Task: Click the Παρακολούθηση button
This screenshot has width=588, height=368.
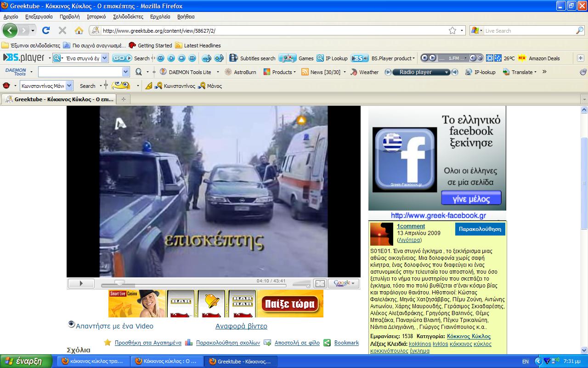Action: click(x=480, y=229)
